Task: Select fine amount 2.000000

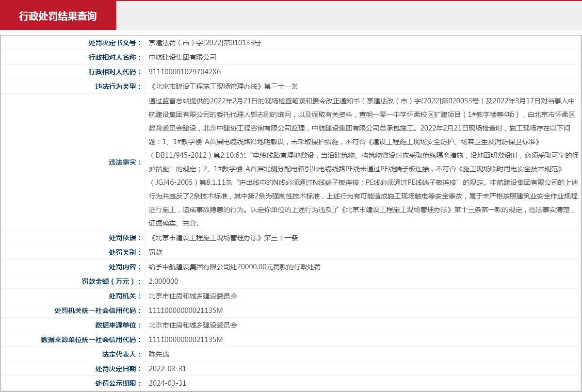Action: point(163,281)
